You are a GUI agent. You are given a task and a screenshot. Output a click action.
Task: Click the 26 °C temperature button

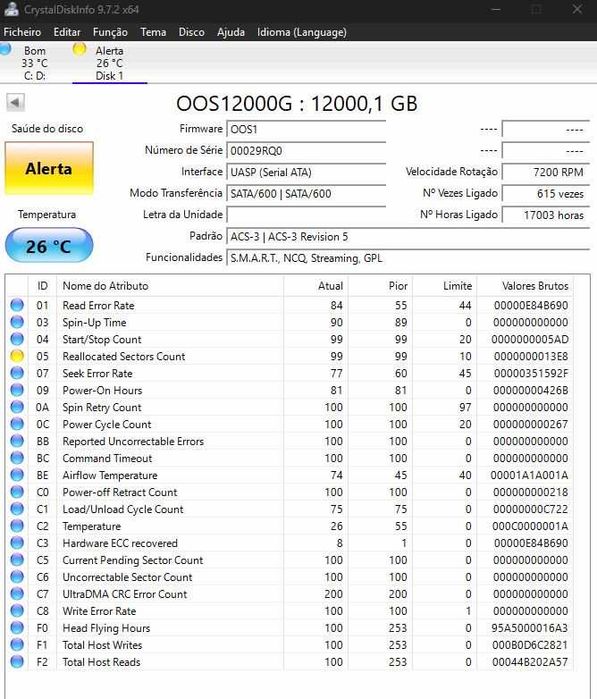click(49, 246)
